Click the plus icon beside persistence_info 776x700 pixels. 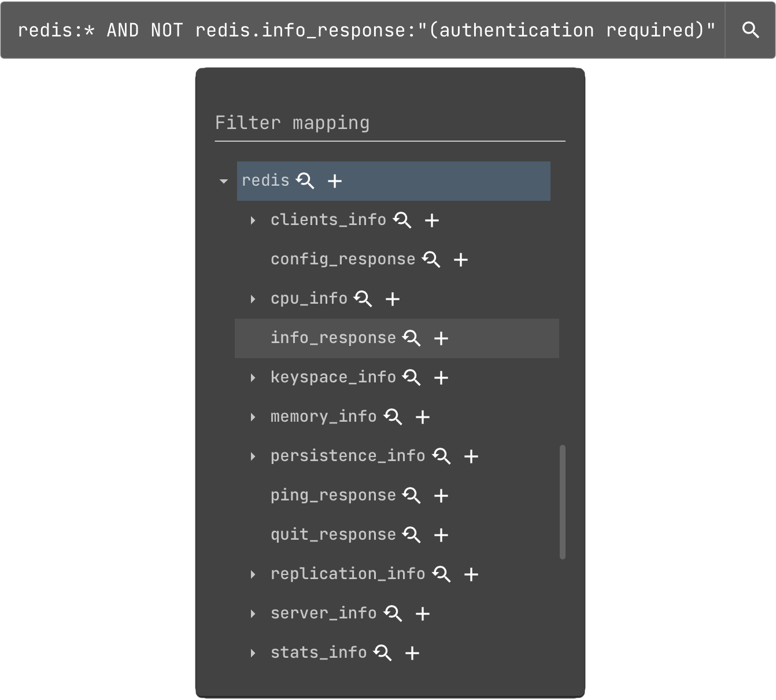[471, 456]
